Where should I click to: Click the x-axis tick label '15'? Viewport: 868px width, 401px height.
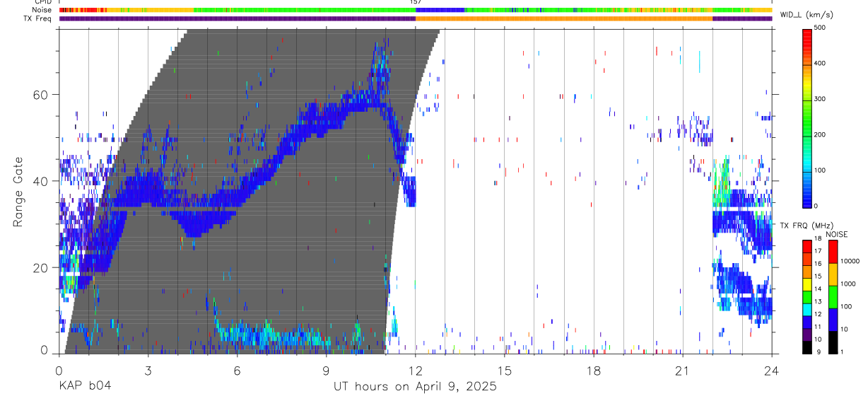coord(505,370)
